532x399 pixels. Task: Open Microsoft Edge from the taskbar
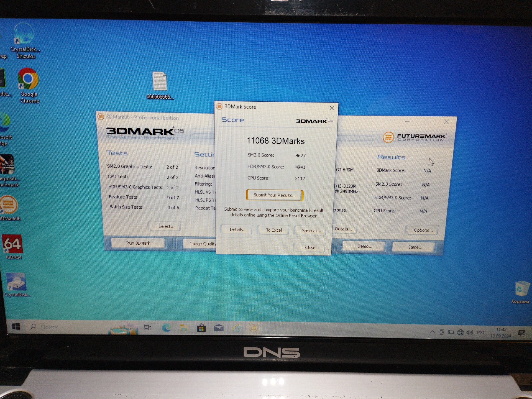(x=166, y=328)
